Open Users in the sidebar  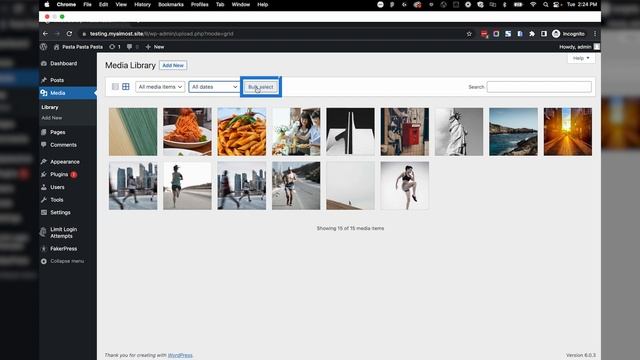tap(57, 187)
